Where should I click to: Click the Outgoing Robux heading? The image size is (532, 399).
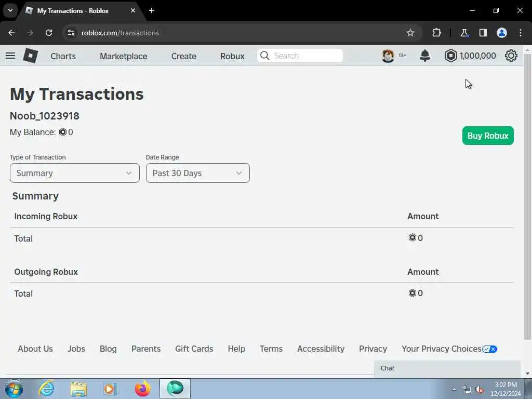[x=46, y=272]
